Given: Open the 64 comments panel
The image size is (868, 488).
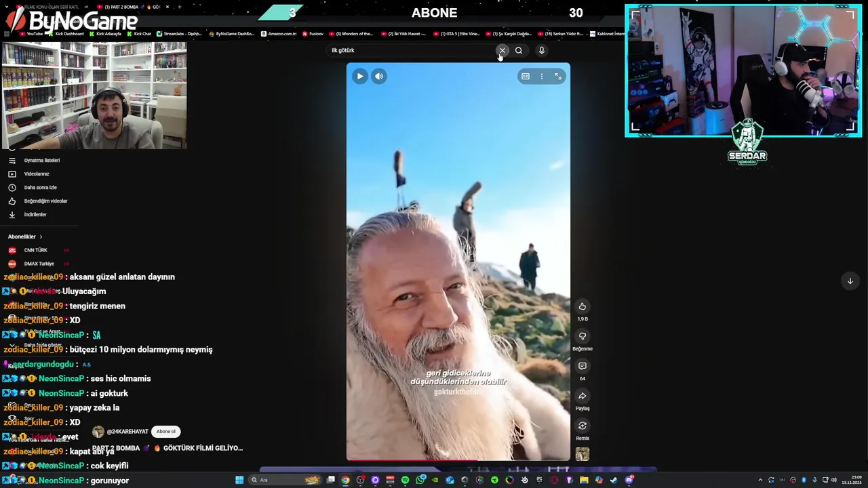Looking at the screenshot, I should (582, 366).
